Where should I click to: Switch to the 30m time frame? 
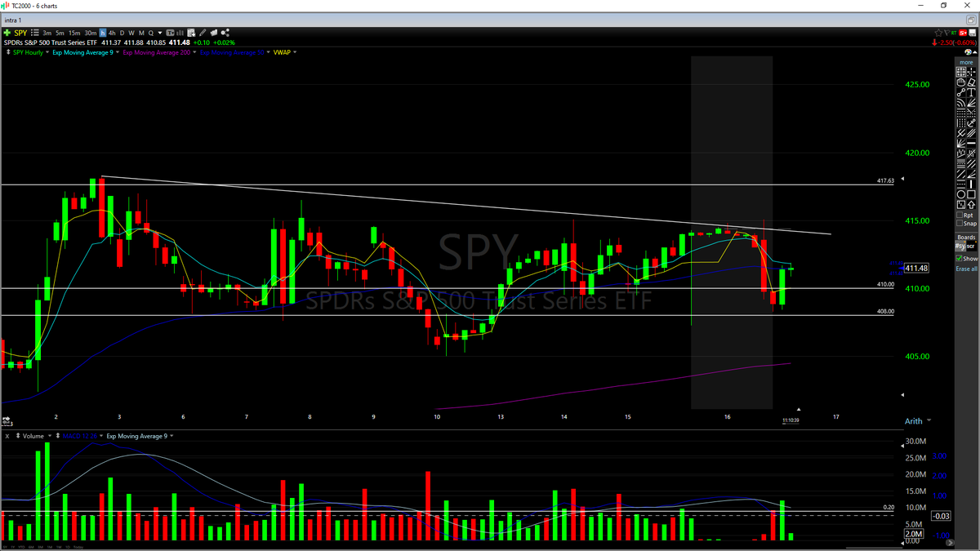90,33
